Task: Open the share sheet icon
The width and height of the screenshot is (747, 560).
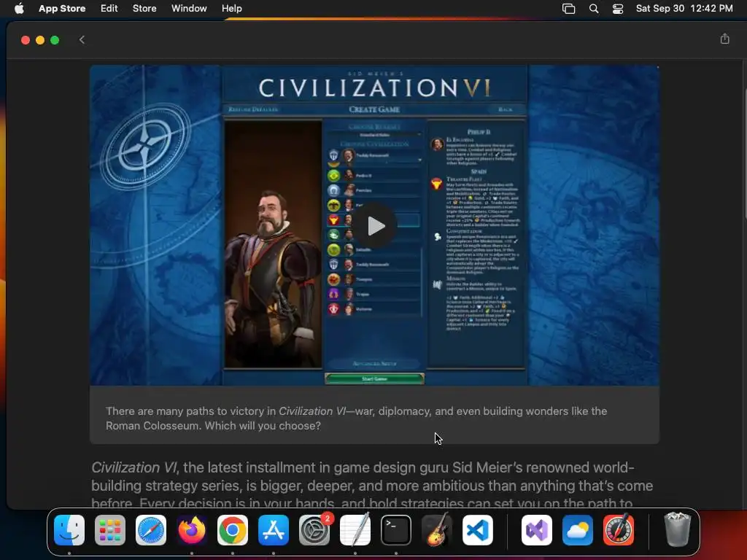Action: click(724, 39)
